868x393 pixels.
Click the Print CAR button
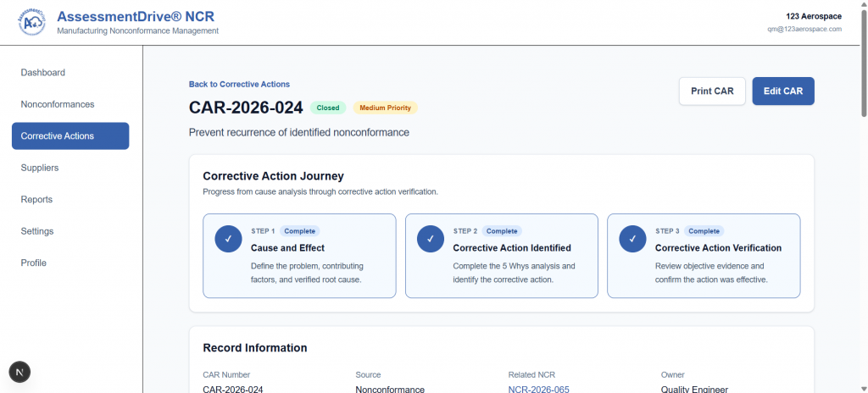(712, 91)
